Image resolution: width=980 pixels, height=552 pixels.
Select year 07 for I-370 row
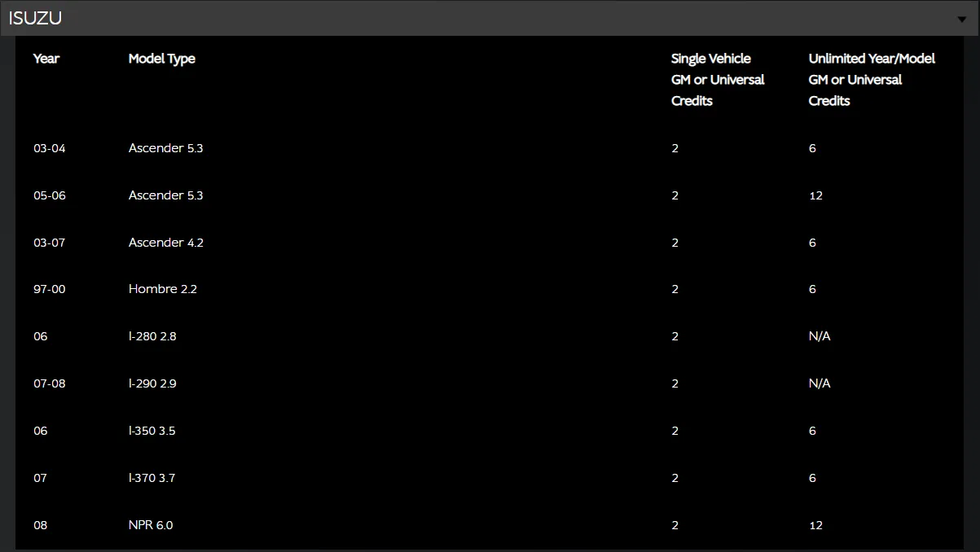point(41,478)
